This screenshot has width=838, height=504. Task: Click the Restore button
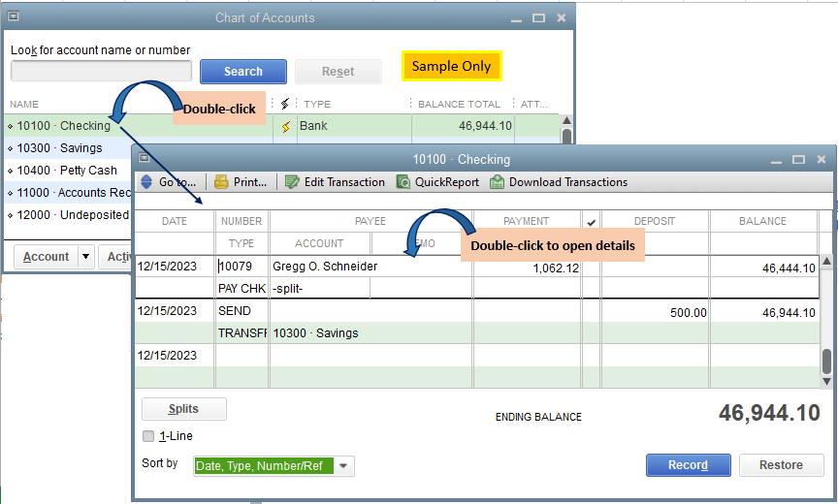pos(781,465)
